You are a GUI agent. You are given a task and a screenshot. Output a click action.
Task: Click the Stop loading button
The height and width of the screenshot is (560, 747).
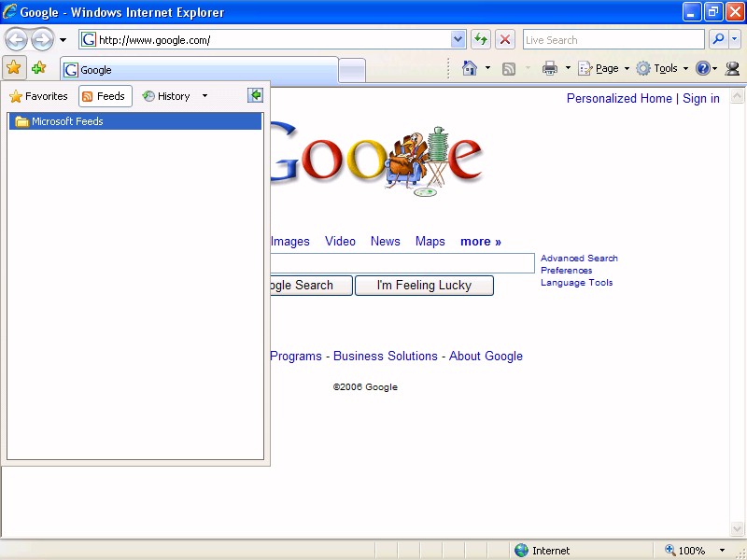tap(505, 40)
